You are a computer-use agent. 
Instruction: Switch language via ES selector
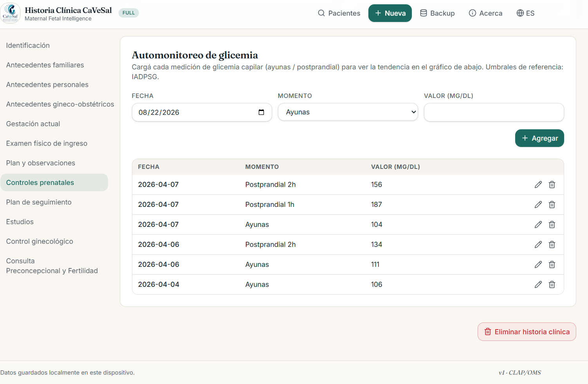point(525,13)
